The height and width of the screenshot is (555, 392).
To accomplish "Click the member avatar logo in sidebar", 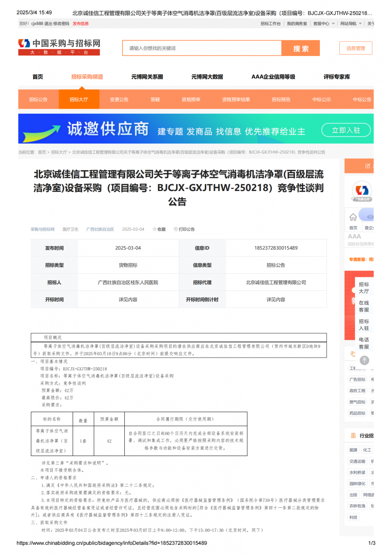I will pyautogui.click(x=362, y=191).
